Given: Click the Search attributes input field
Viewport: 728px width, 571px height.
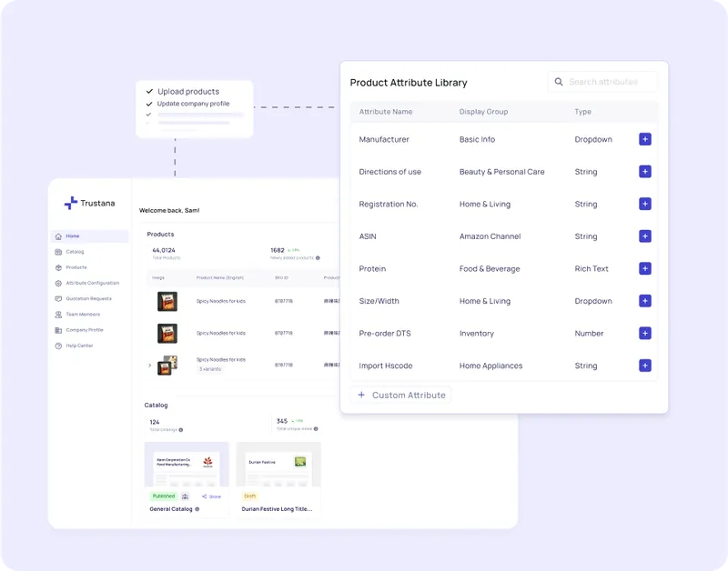Looking at the screenshot, I should point(605,81).
